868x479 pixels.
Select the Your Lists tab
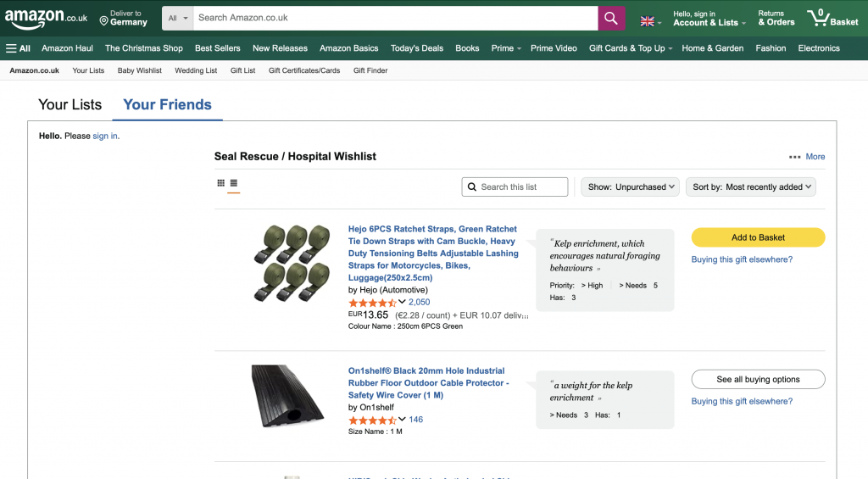[x=70, y=105]
